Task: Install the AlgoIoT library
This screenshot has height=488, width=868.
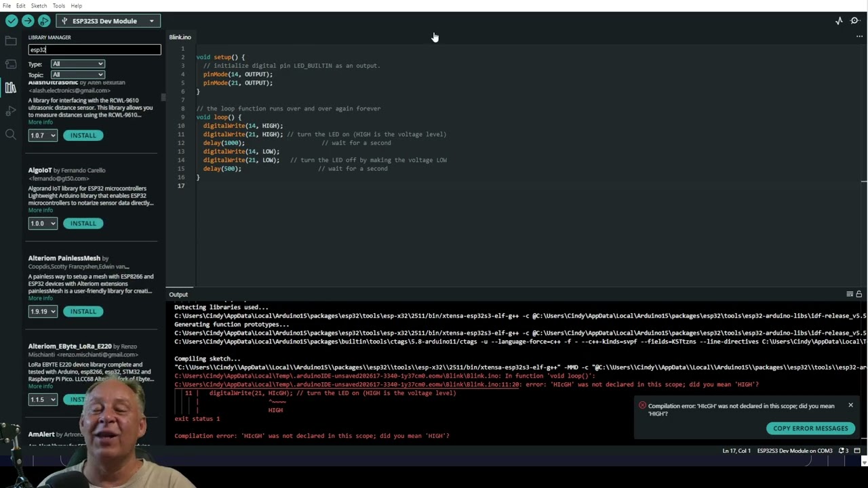Action: click(x=83, y=224)
